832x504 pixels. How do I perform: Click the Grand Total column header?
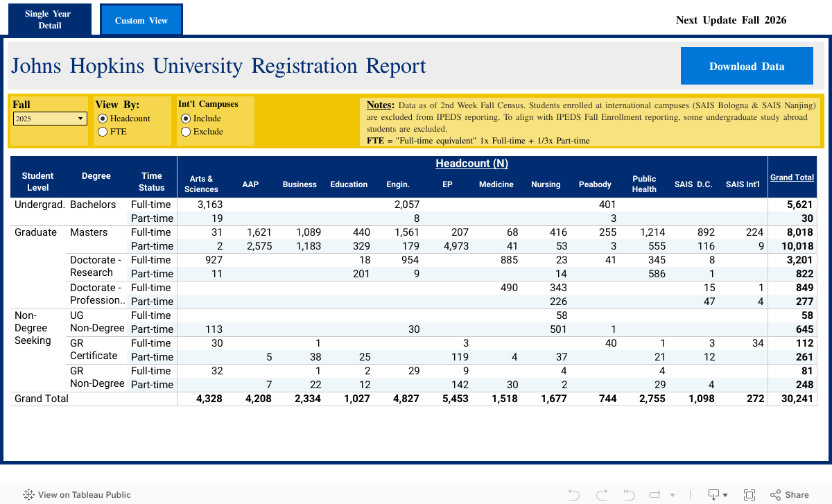pyautogui.click(x=792, y=177)
